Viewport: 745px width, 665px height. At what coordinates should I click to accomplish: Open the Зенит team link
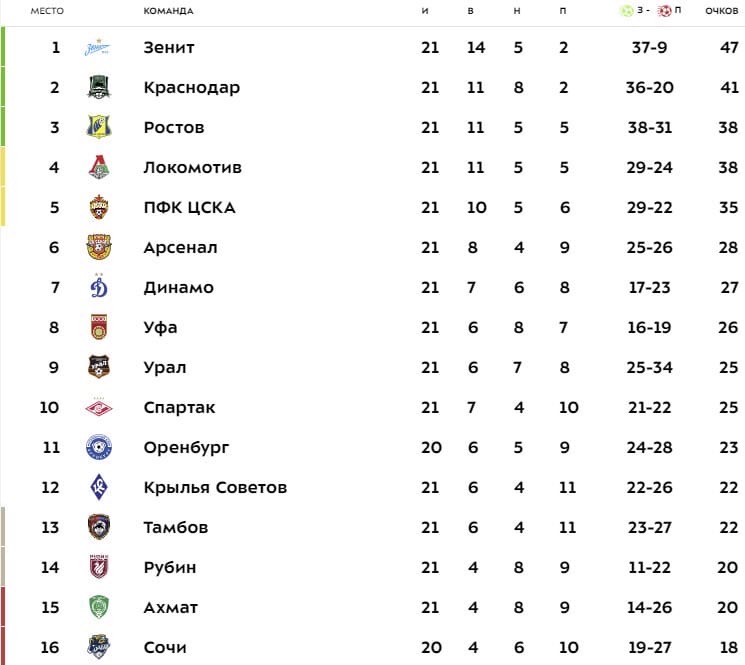[169, 48]
